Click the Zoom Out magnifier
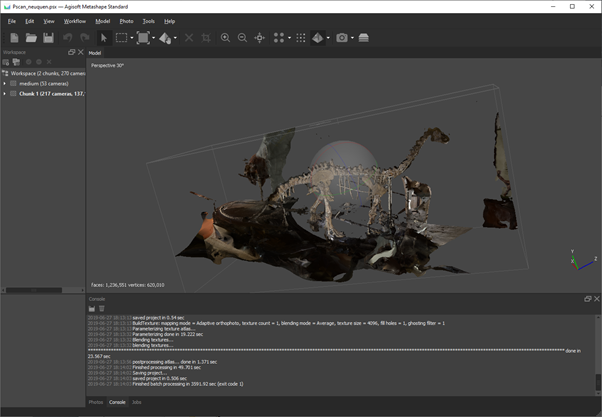Screen dimensions: 602x417 [242, 38]
